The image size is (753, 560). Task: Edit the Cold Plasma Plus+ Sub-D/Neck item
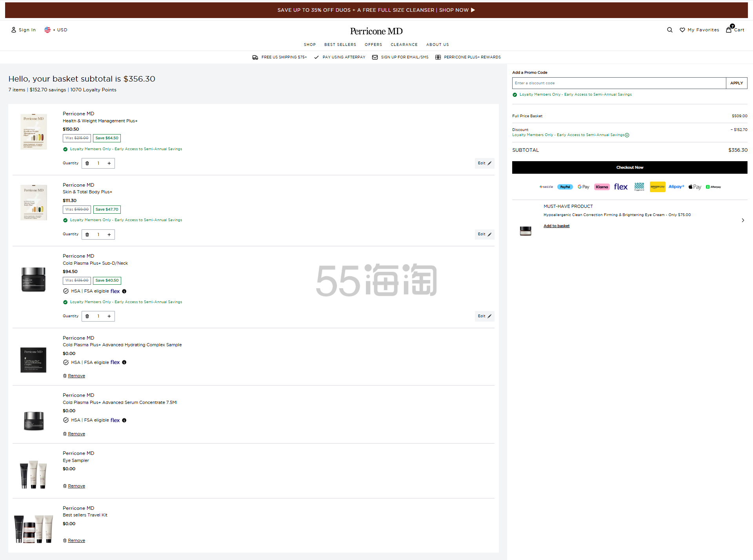[484, 316]
